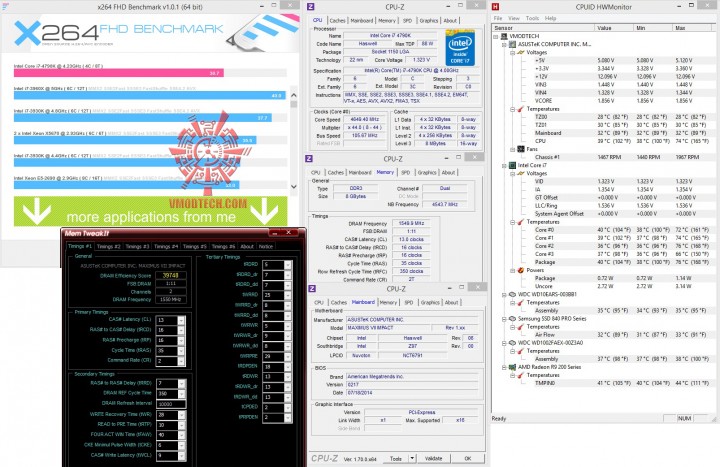Click the Validate button in CPU-Z
The width and height of the screenshot is (720, 467).
click(x=433, y=458)
